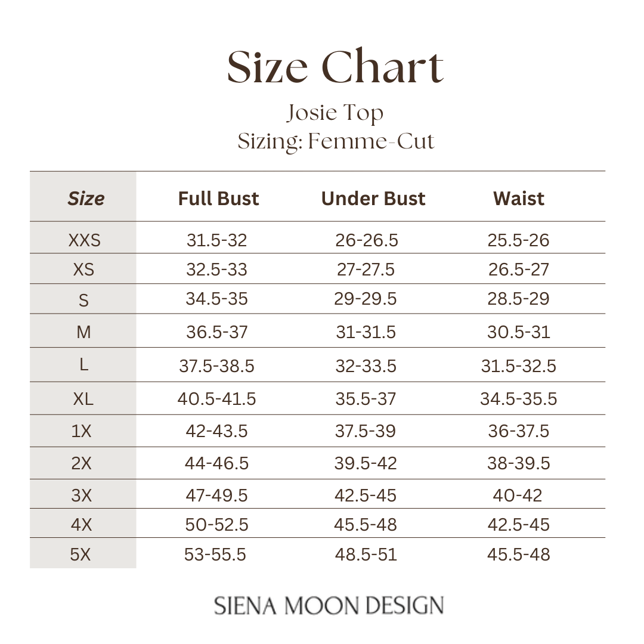Click the Siena Moon Design brand name

pyautogui.click(x=329, y=605)
